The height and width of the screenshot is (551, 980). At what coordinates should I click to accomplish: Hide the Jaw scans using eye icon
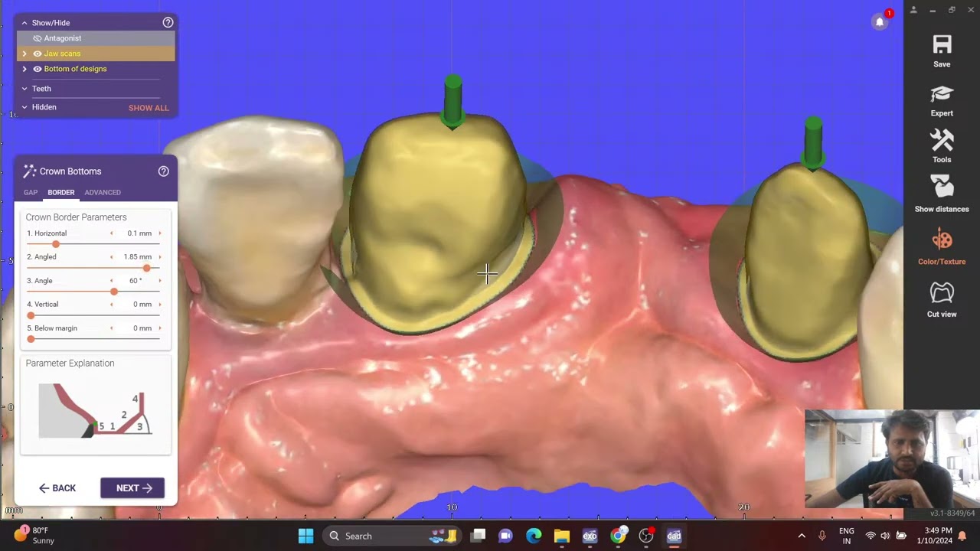(x=37, y=54)
